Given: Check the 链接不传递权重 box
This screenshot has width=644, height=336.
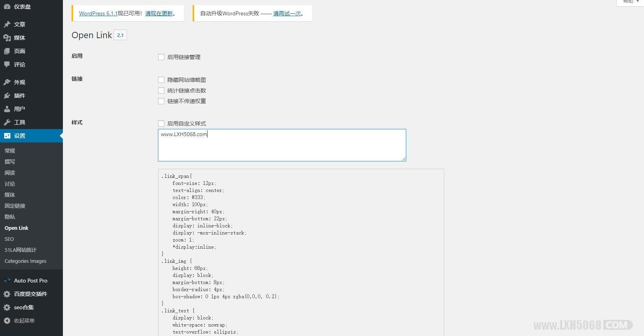Looking at the screenshot, I should (161, 101).
